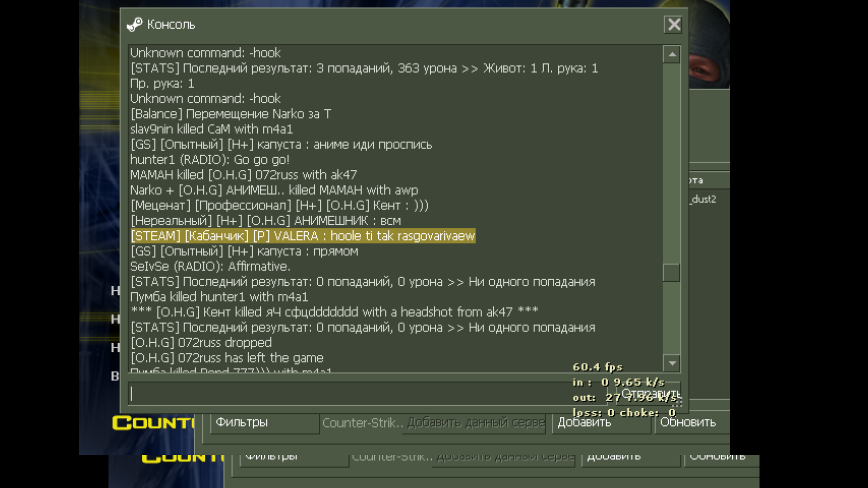Click the '_dust2' map entry in server list
Viewport: 868px width, 488px height.
703,199
